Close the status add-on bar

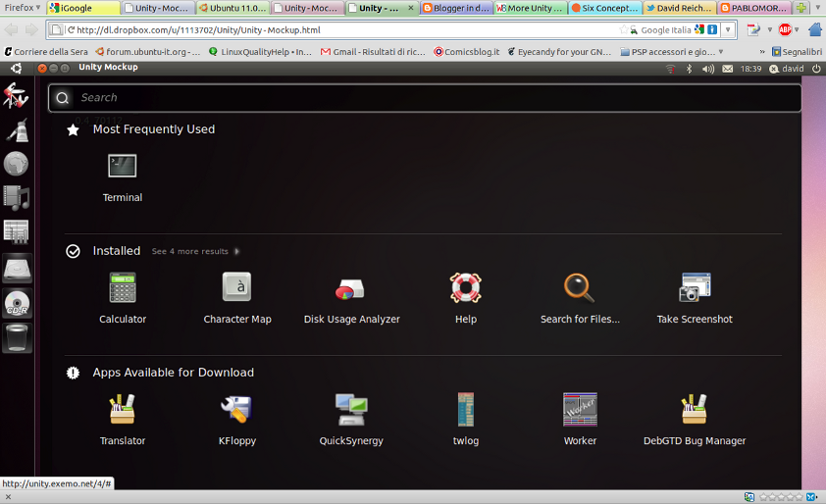click(x=8, y=496)
